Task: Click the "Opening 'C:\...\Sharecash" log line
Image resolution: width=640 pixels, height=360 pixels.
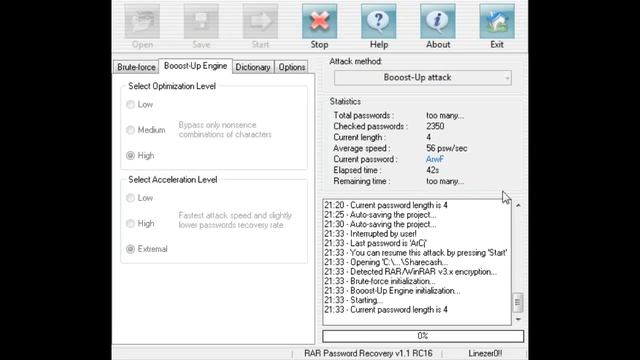Action: click(386, 262)
